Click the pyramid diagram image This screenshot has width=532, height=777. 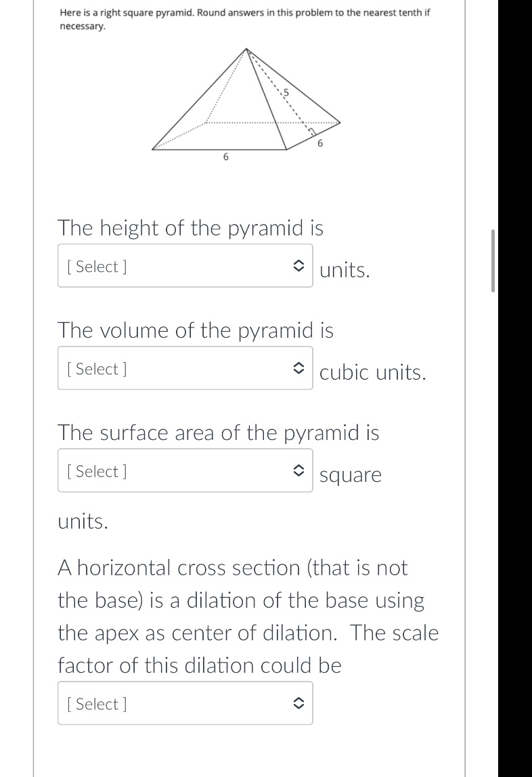coord(244,102)
